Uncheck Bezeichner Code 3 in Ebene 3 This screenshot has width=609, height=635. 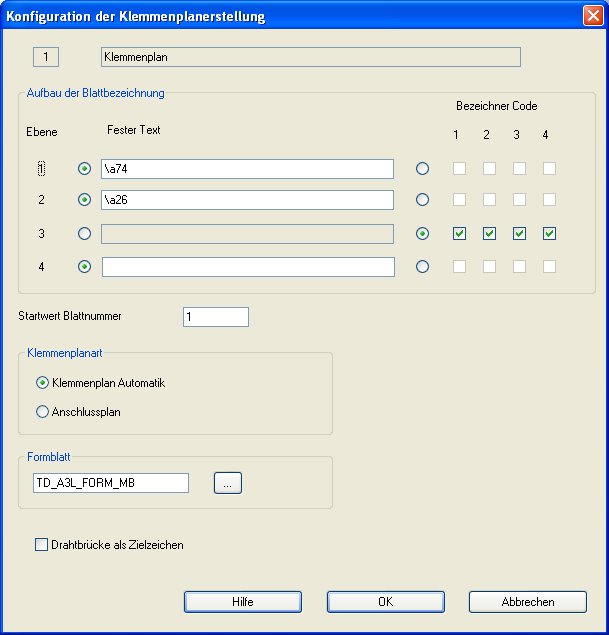click(x=519, y=234)
